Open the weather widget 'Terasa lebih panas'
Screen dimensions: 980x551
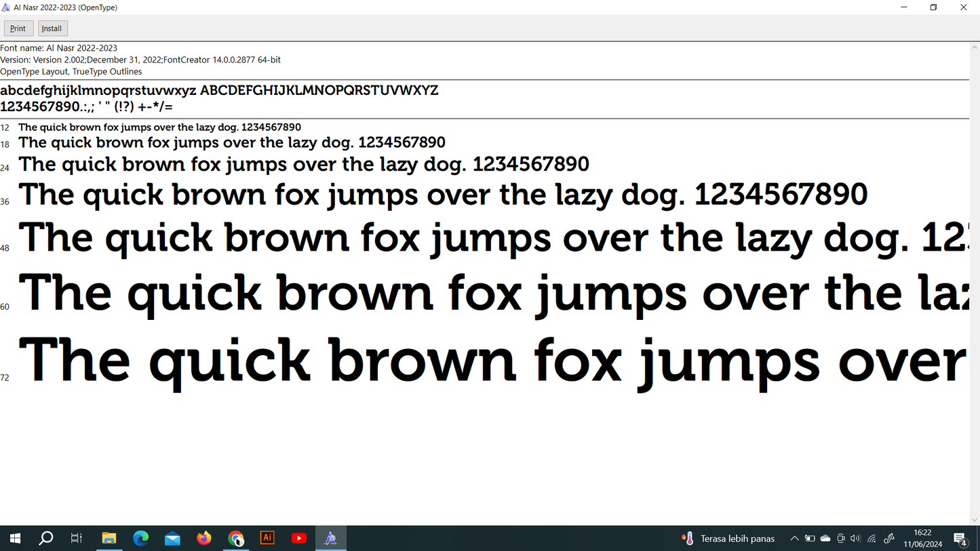point(728,539)
